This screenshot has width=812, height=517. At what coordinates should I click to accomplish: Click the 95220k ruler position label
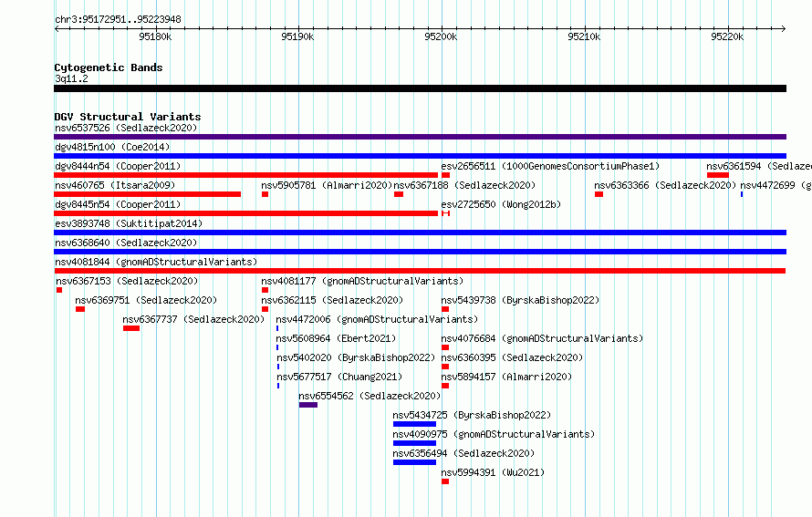(x=727, y=36)
